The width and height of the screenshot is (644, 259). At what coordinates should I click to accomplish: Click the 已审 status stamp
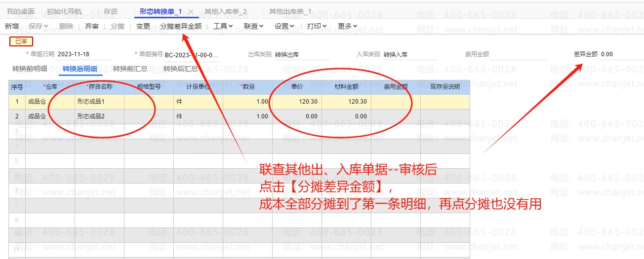(21, 41)
